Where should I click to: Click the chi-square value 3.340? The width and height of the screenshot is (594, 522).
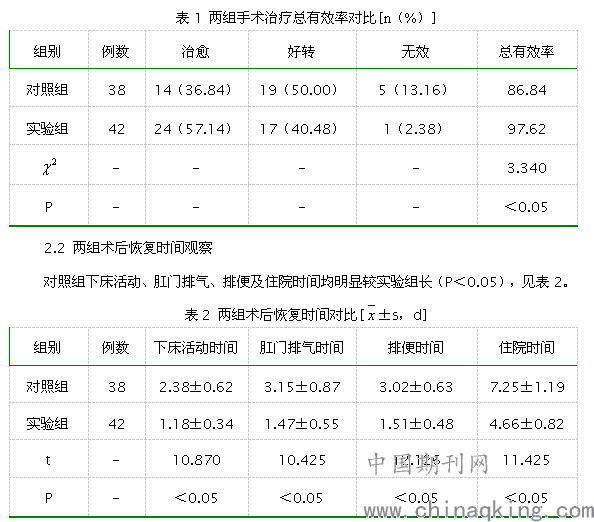click(x=527, y=168)
